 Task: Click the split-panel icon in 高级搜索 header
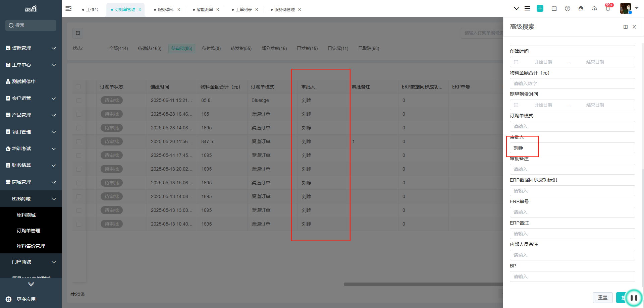pos(626,27)
